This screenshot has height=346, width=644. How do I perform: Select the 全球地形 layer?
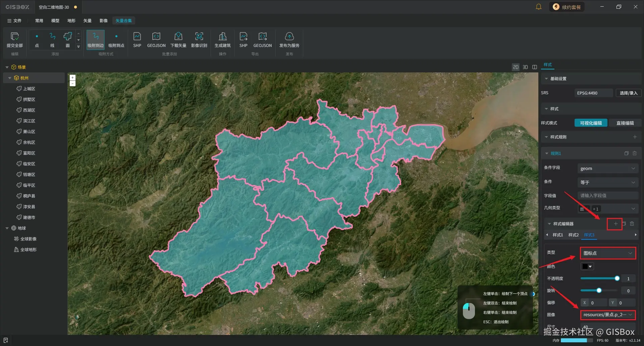(29, 249)
